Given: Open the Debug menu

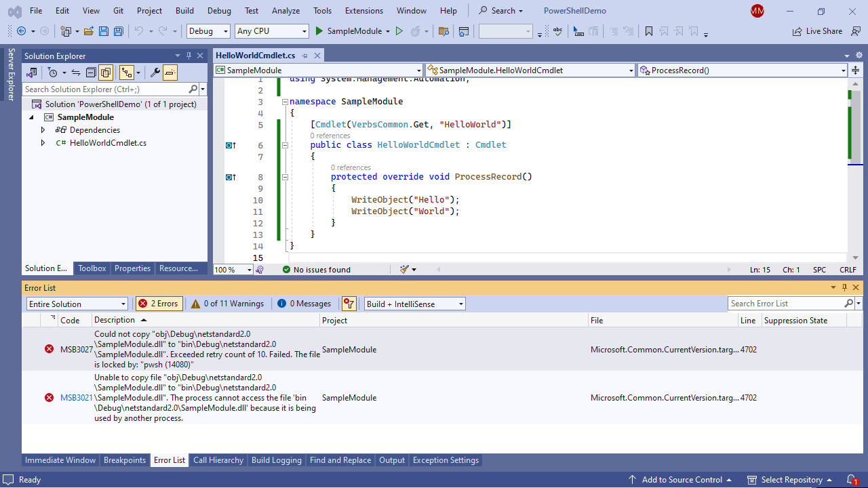Looking at the screenshot, I should pos(218,10).
